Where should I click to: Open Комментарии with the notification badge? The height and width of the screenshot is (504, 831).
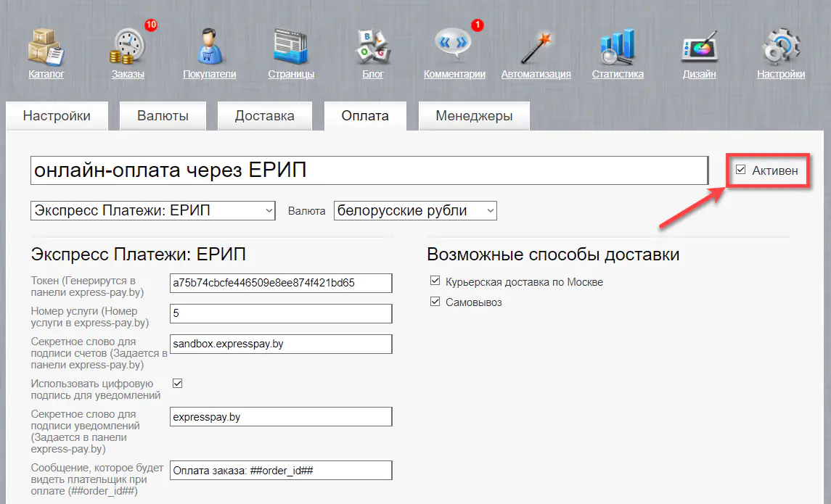454,45
